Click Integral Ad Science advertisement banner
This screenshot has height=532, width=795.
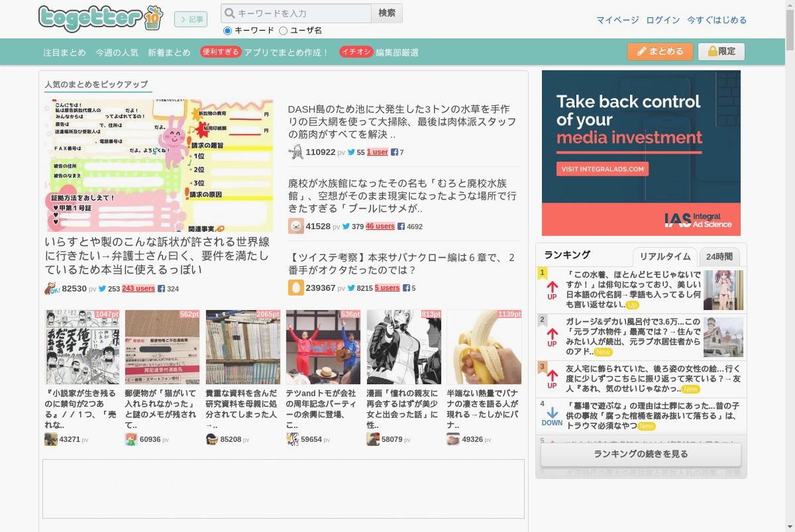[641, 153]
